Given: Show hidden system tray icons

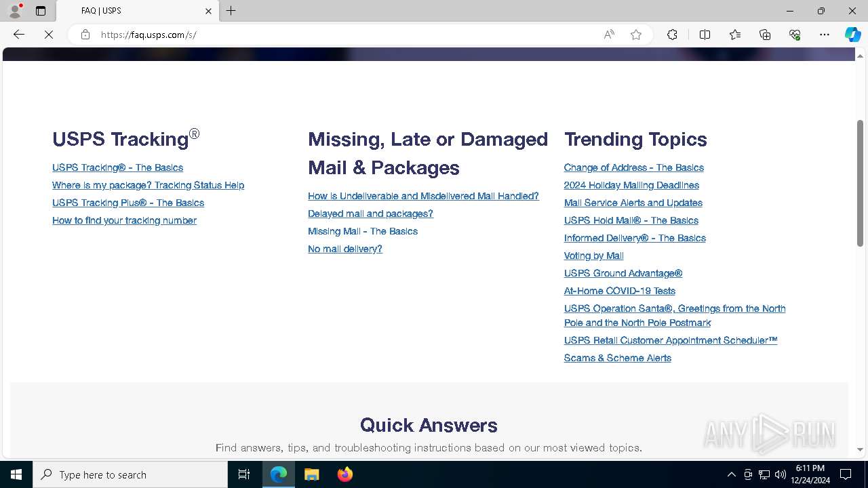Looking at the screenshot, I should (x=731, y=474).
